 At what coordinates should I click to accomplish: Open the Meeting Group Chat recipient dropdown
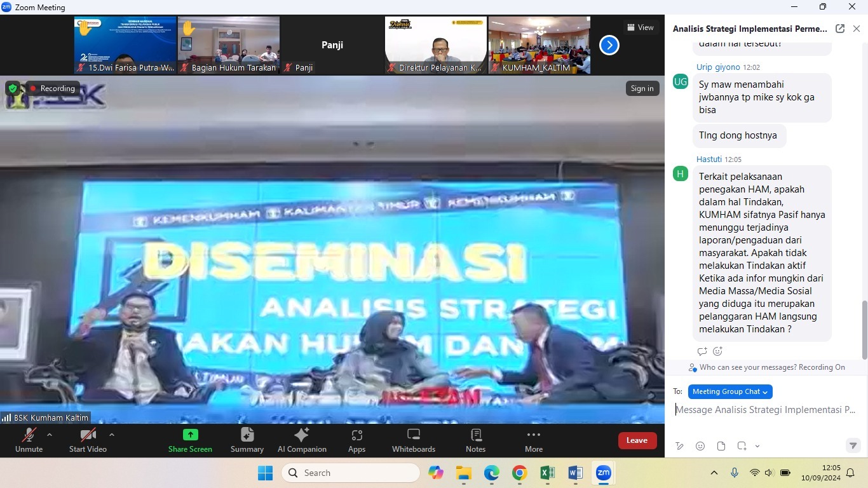730,392
